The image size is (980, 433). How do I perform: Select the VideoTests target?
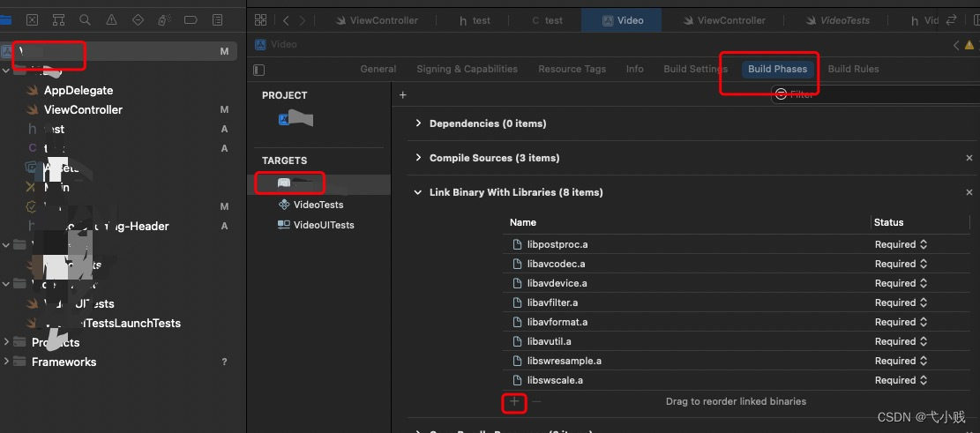pyautogui.click(x=310, y=205)
